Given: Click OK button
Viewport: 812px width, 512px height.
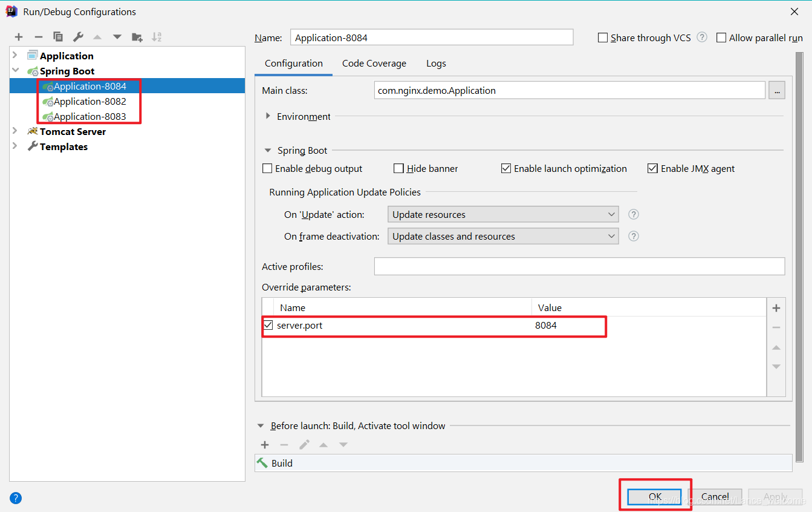Looking at the screenshot, I should pos(655,497).
